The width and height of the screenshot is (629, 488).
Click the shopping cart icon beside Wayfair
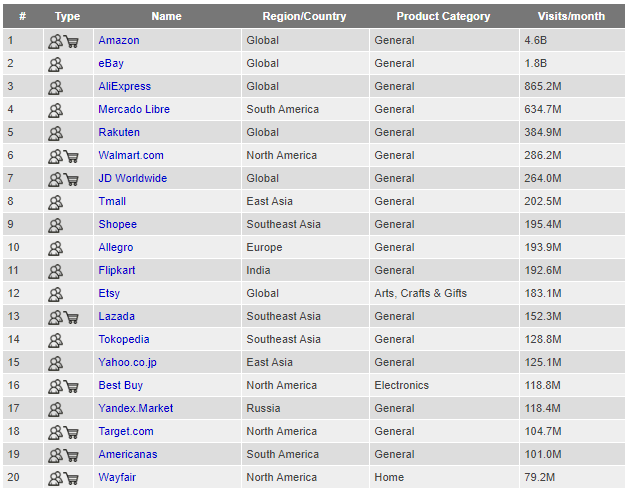(72, 478)
